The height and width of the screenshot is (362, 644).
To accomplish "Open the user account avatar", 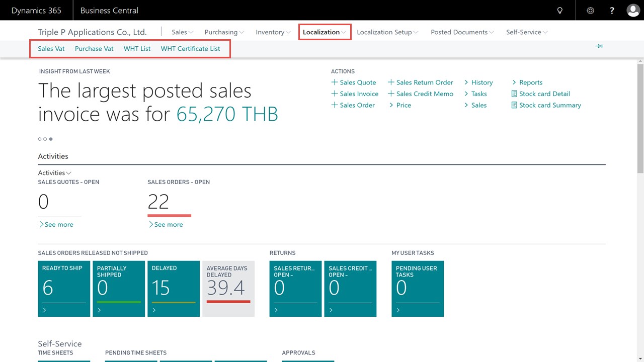I will click(633, 11).
